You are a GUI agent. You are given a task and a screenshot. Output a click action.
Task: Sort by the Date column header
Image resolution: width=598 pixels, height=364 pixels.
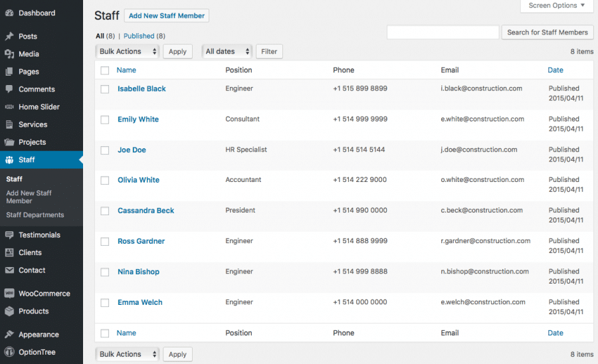(555, 70)
